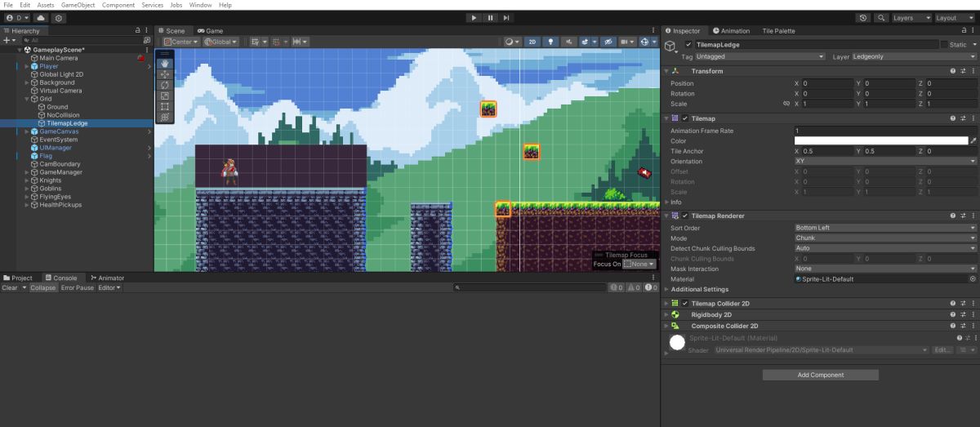980x427 pixels.
Task: Toggle Scene audio button
Action: [x=568, y=42]
